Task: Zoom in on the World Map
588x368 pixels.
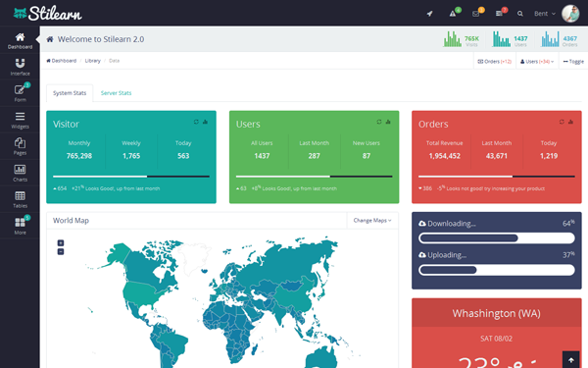Action: coord(61,243)
